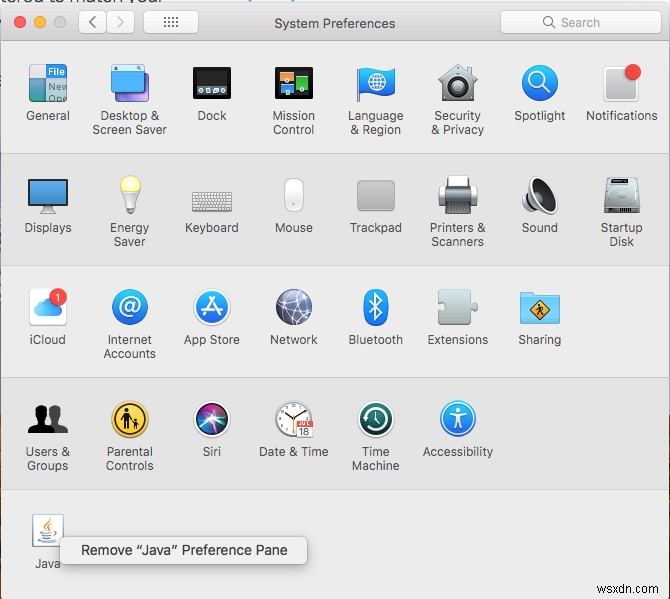Open Accessibility preferences
This screenshot has height=599, width=670.
[x=458, y=419]
